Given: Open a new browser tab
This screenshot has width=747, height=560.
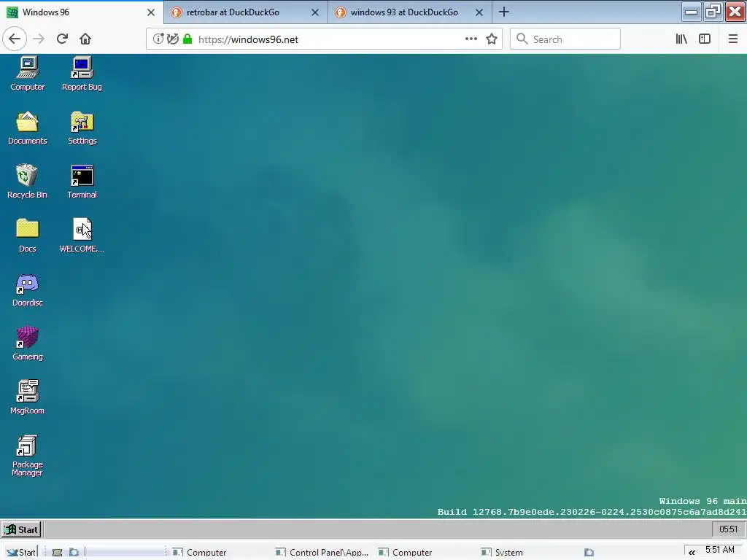Looking at the screenshot, I should pos(504,12).
